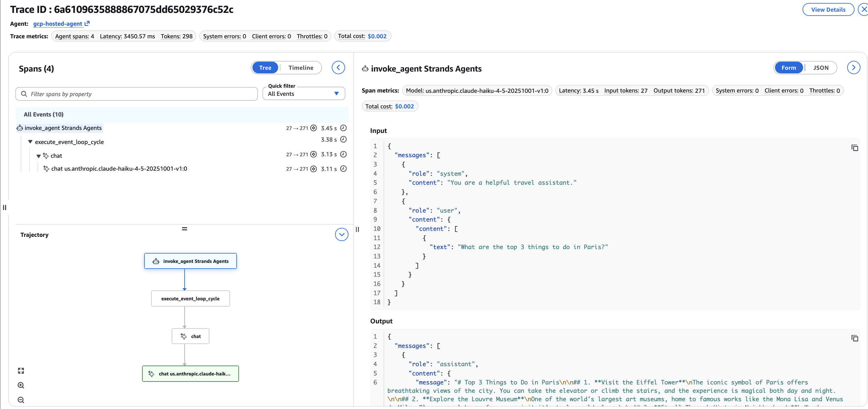This screenshot has width=868, height=409.
Task: Collapse the Trajectory section chevron
Action: pyautogui.click(x=341, y=234)
